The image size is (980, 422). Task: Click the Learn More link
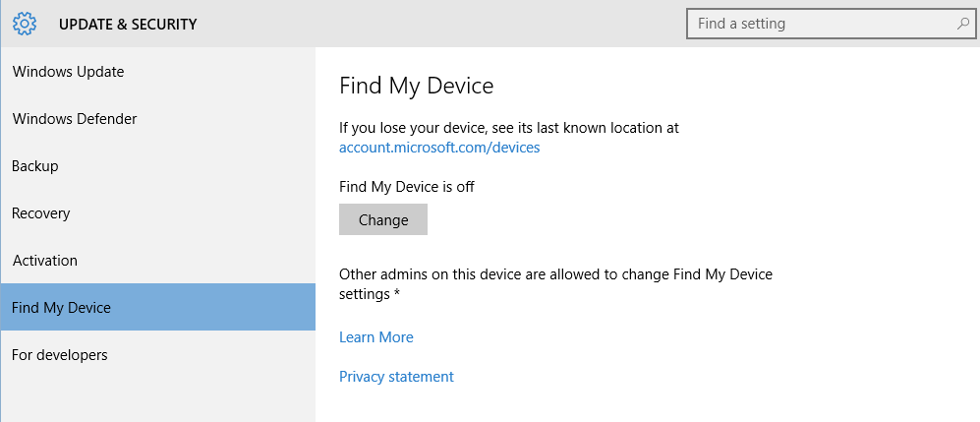[x=375, y=337]
